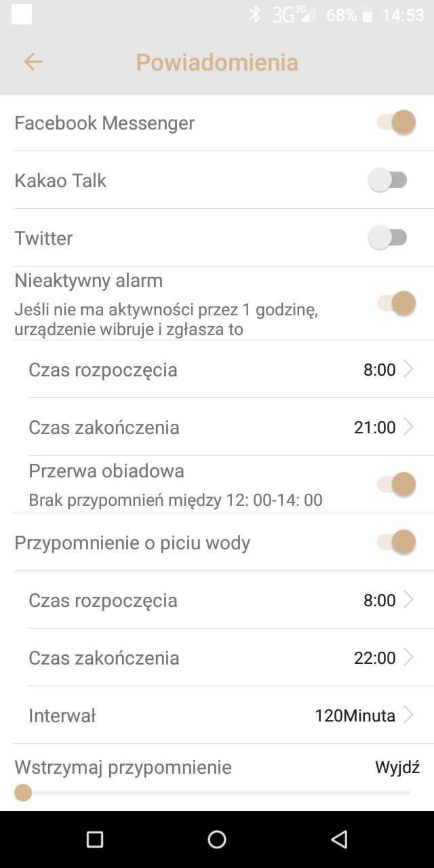Turn off Nieaktywny alarm switch
The image size is (434, 868).
[x=396, y=303]
